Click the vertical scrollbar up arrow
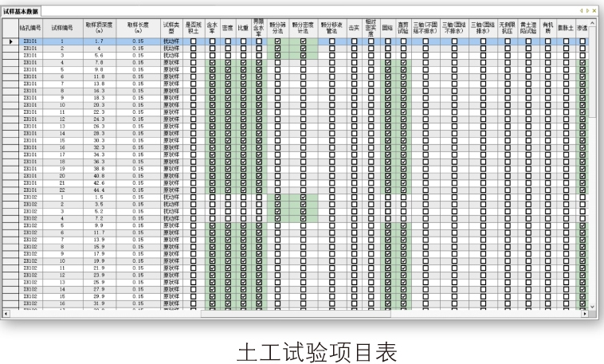This screenshot has width=604, height=364. (x=591, y=22)
